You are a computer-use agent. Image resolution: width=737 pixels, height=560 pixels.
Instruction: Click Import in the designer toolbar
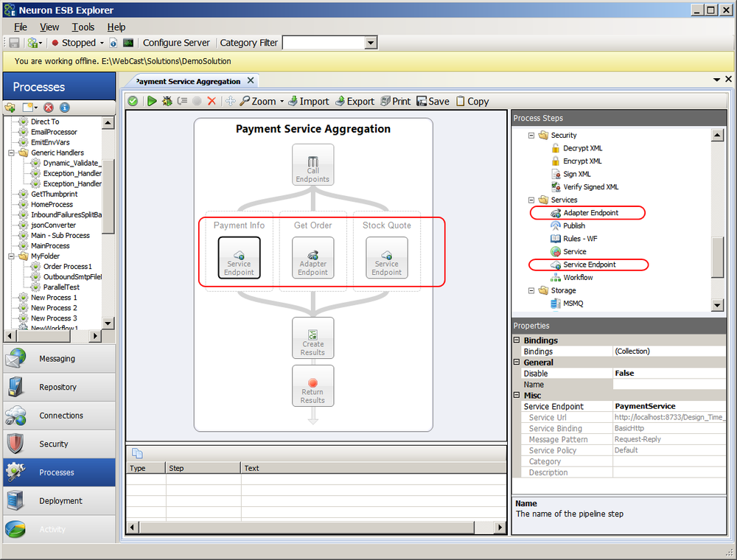pos(308,101)
